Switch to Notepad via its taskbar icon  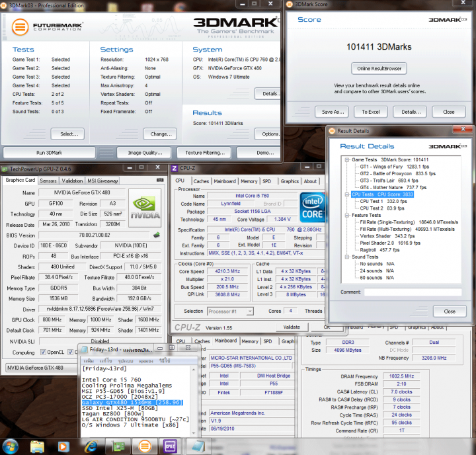[x=198, y=446]
